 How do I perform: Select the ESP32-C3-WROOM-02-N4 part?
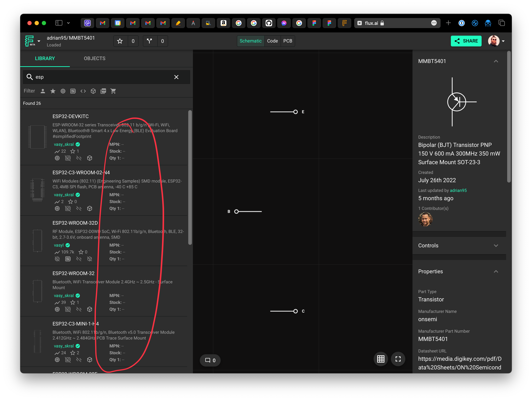click(x=104, y=190)
